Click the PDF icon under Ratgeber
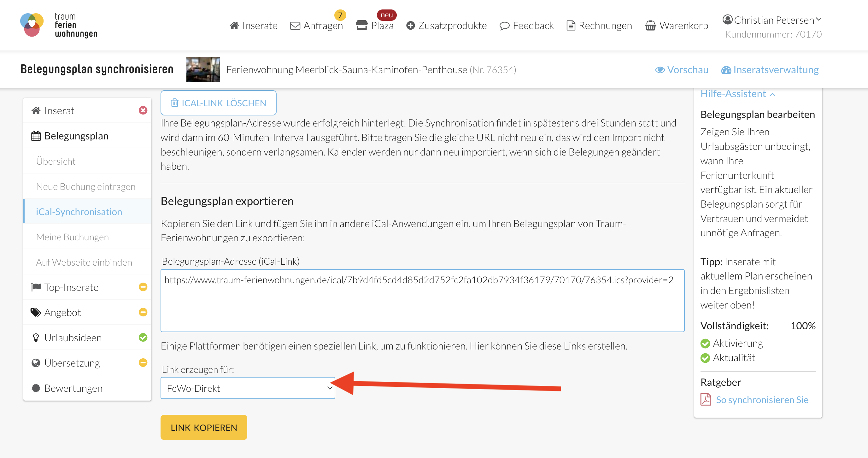Screen dimensions: 868x458 coord(706,399)
